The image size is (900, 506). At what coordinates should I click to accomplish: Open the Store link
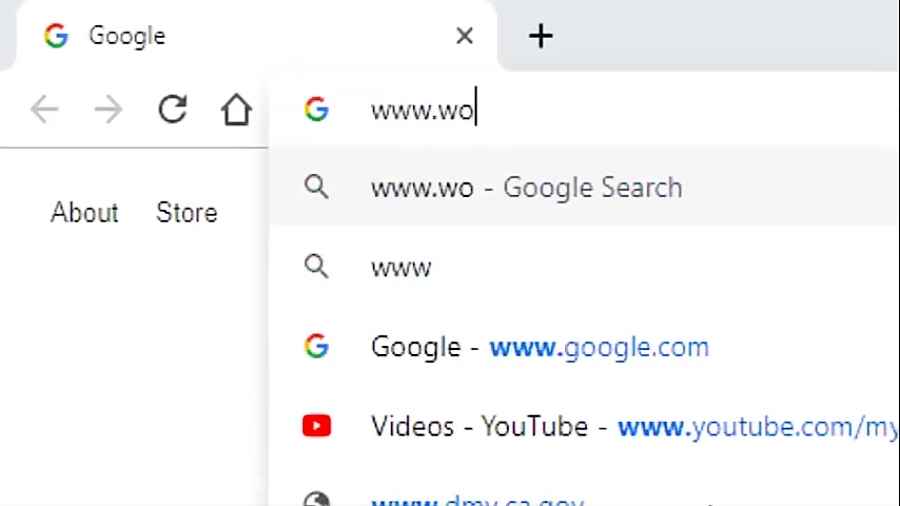187,212
